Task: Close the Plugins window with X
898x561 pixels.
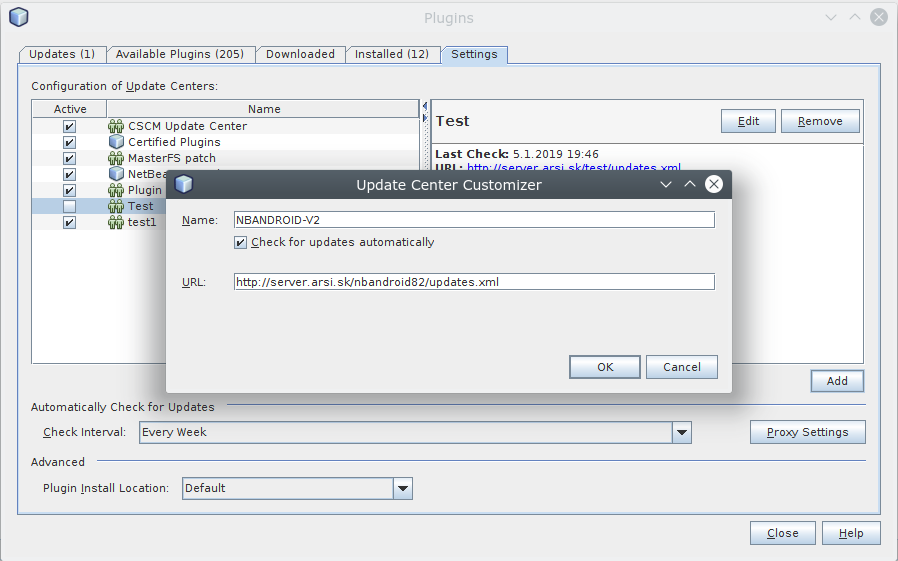Action: coord(879,17)
